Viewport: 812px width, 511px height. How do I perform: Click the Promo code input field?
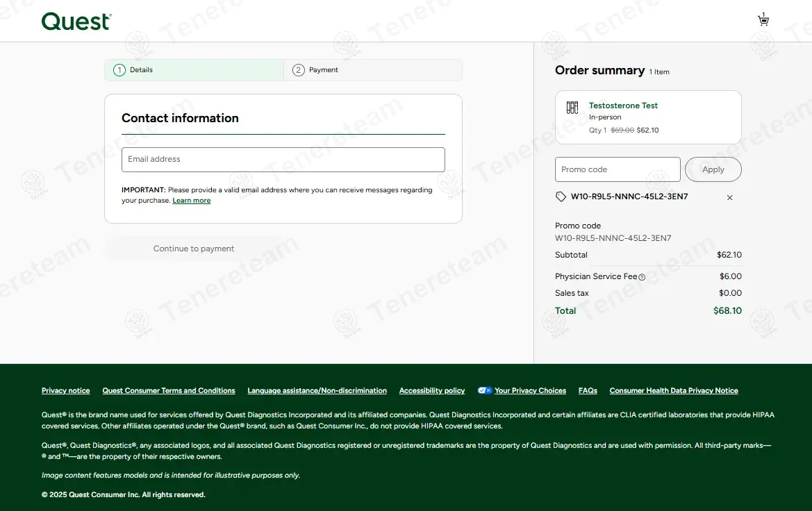(618, 169)
